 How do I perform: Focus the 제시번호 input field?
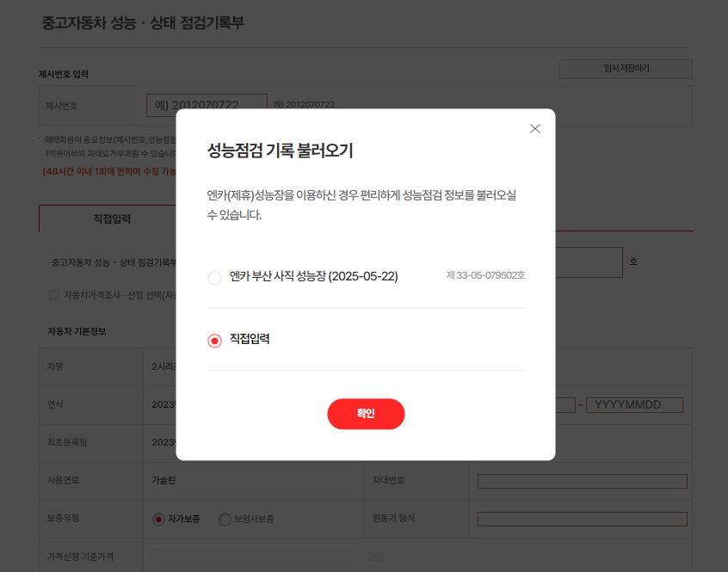[207, 105]
